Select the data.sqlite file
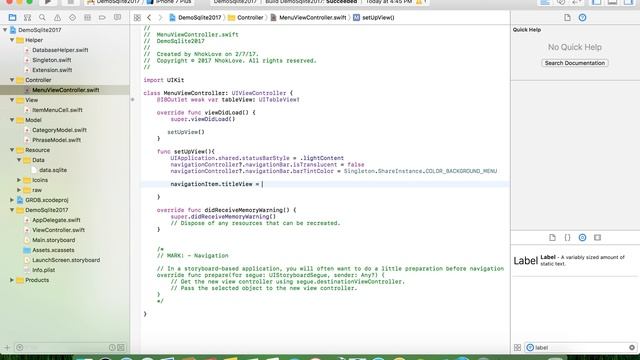 (53, 170)
